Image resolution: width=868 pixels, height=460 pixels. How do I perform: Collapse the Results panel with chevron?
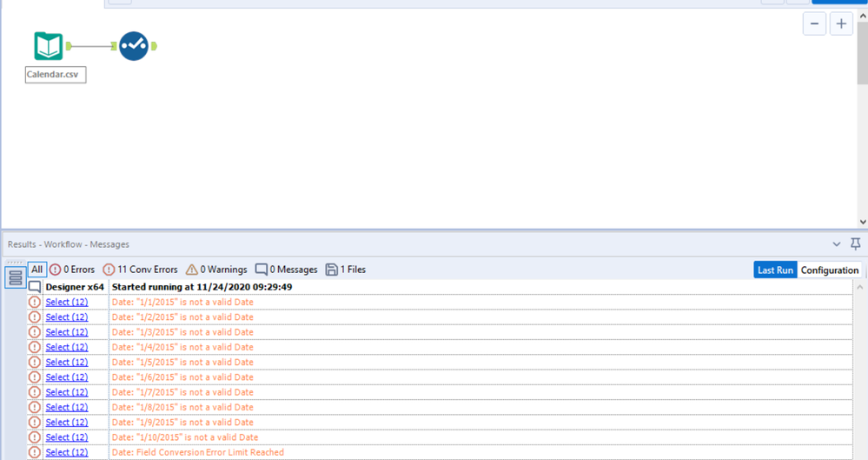837,243
